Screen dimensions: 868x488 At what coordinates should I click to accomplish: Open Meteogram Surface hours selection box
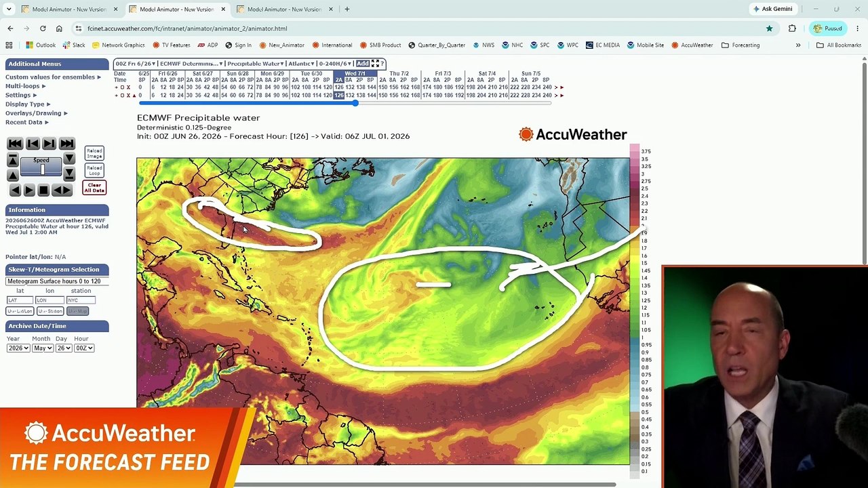[57, 281]
